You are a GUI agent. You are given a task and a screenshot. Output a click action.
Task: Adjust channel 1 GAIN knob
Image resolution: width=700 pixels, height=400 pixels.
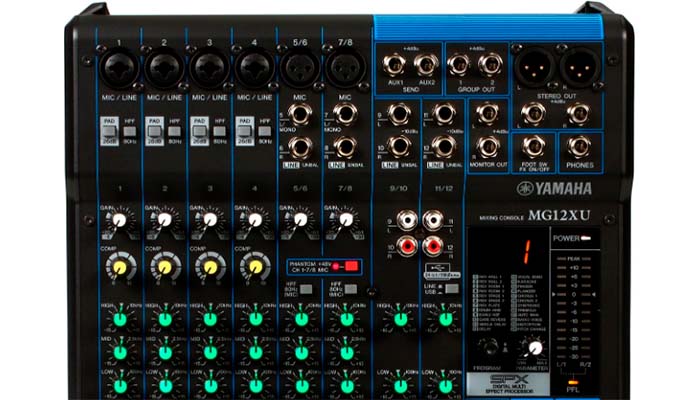click(x=119, y=220)
